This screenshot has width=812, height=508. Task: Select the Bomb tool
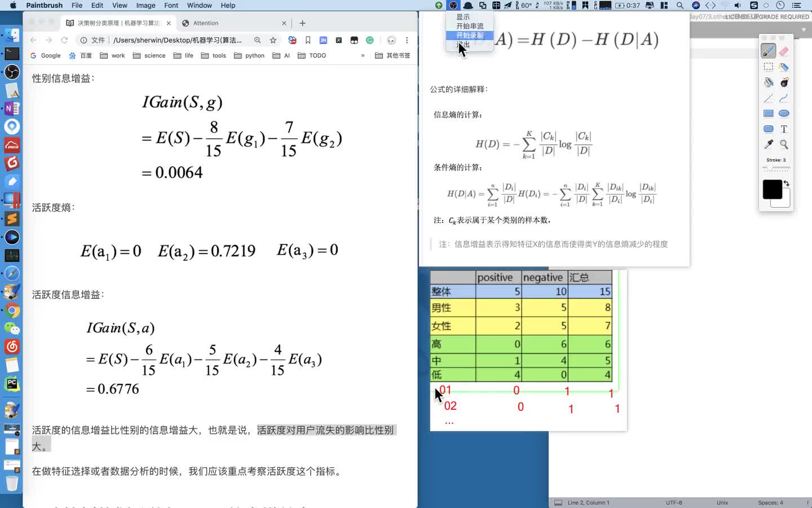784,82
